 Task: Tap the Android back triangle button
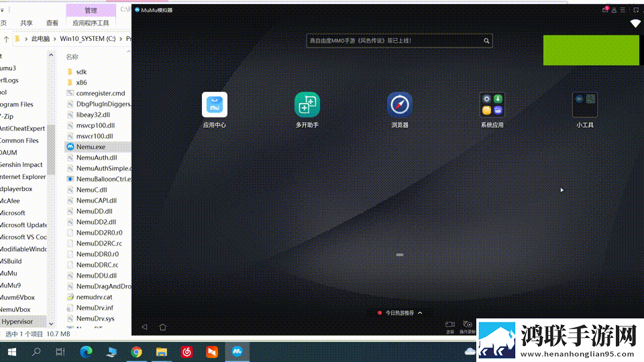pos(145,327)
